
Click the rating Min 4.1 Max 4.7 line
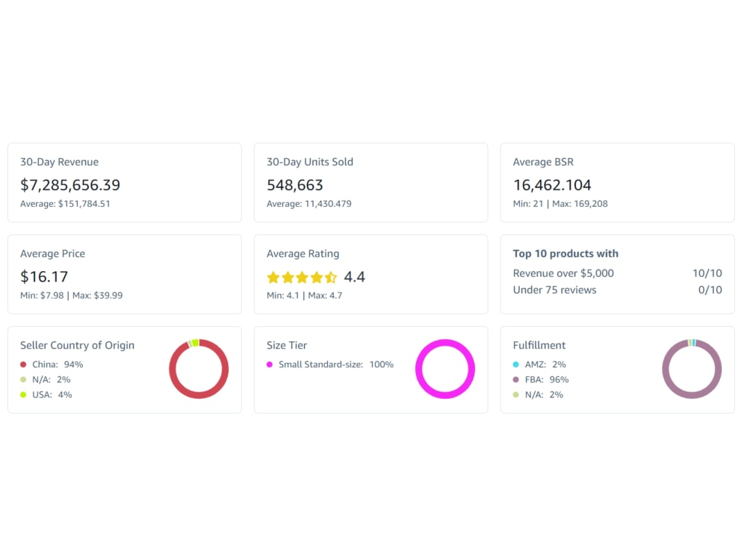[x=305, y=295]
